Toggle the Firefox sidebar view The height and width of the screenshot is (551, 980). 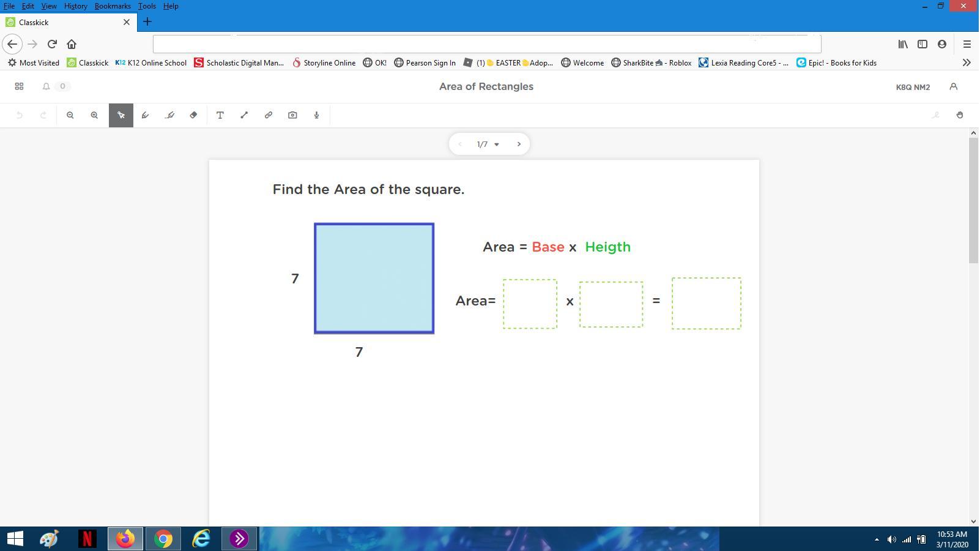coord(922,44)
